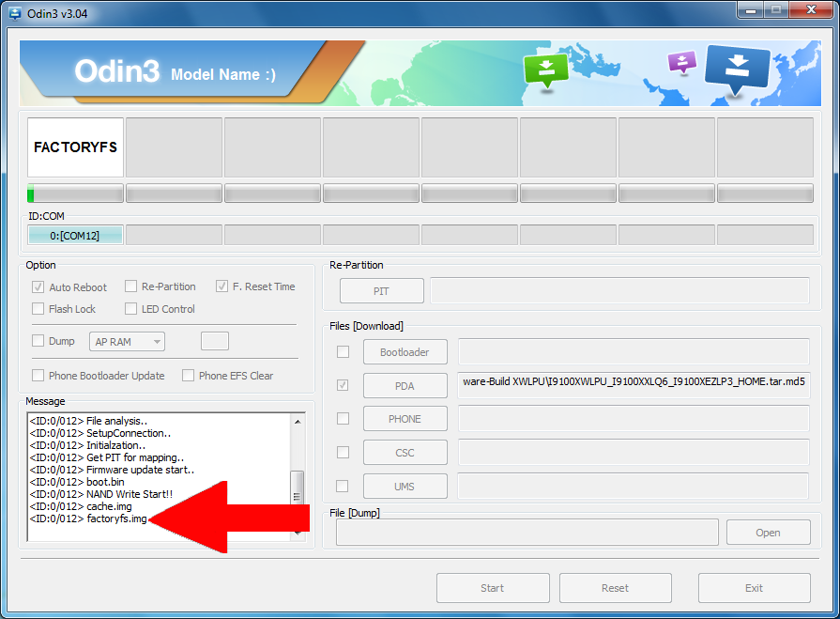Click the purple upload bubble icon in banner
The width and height of the screenshot is (840, 619).
[x=682, y=62]
